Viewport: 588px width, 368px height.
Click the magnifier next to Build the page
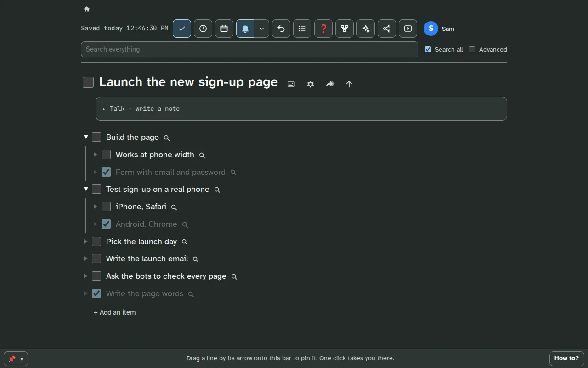pyautogui.click(x=167, y=138)
